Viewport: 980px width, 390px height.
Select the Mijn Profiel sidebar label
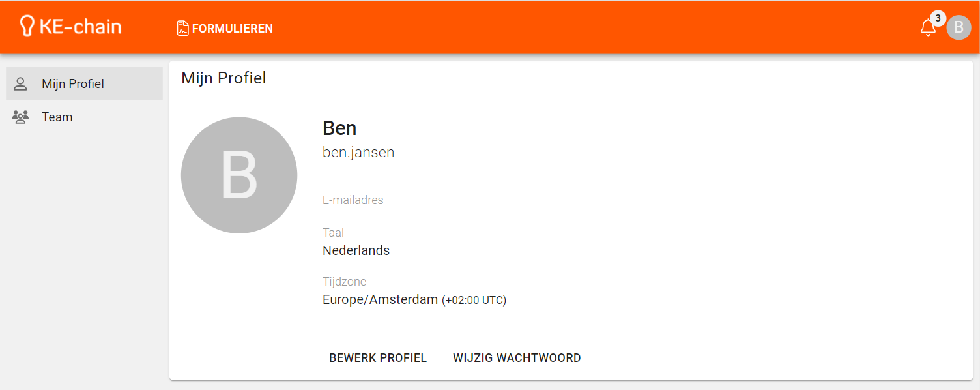click(x=73, y=84)
